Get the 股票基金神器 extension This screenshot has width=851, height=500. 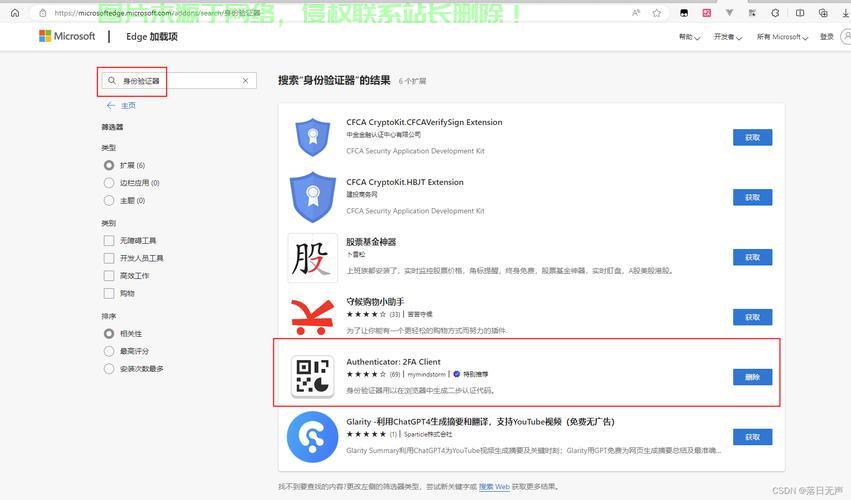click(x=752, y=257)
